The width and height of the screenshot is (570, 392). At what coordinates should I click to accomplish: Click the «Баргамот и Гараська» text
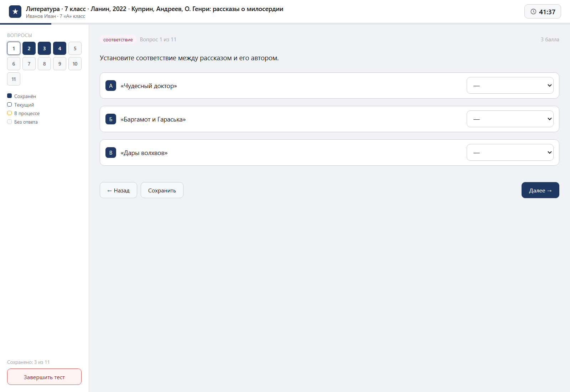point(153,119)
